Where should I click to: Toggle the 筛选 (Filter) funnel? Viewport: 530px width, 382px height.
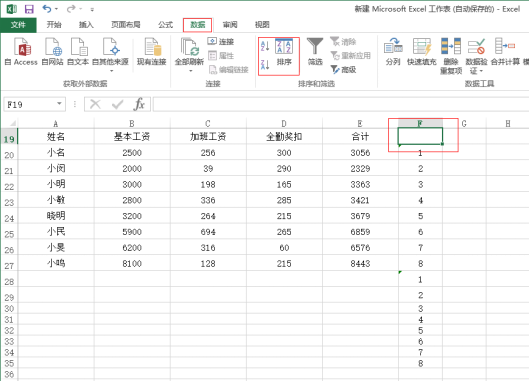click(315, 51)
